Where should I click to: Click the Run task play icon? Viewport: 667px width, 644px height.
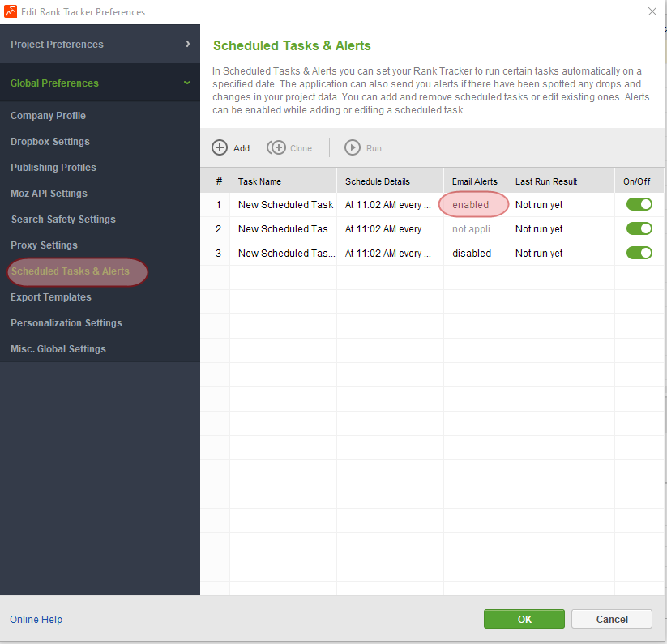[x=353, y=148]
